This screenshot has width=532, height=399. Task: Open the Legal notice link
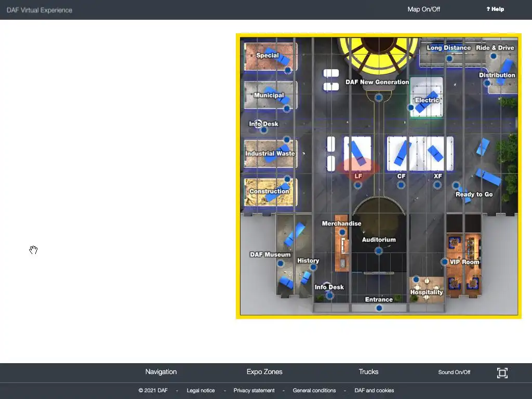(201, 391)
